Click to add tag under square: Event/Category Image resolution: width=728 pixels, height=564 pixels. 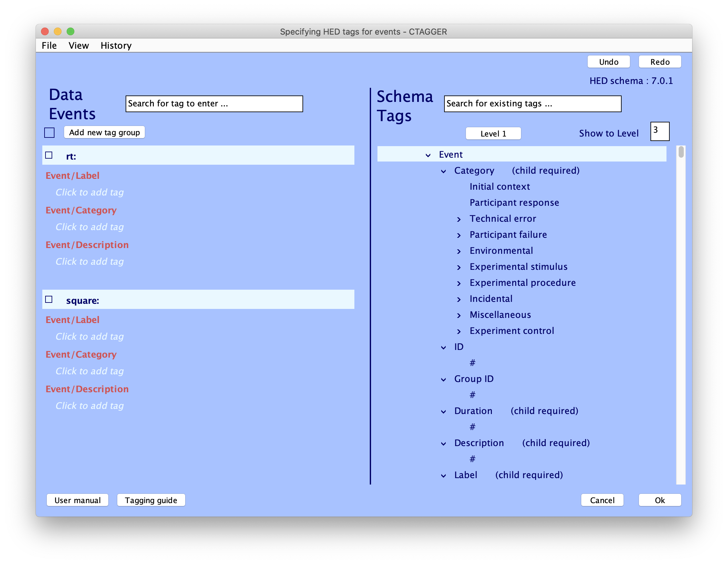(x=90, y=371)
